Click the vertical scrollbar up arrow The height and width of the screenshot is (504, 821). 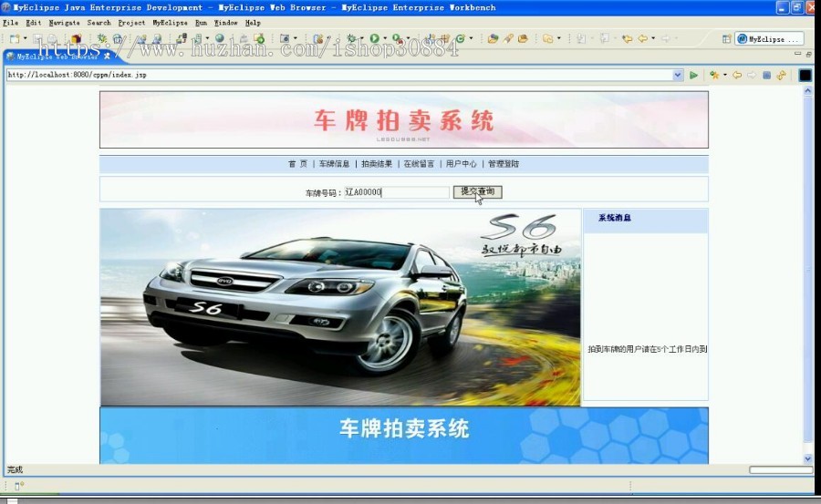[x=808, y=90]
